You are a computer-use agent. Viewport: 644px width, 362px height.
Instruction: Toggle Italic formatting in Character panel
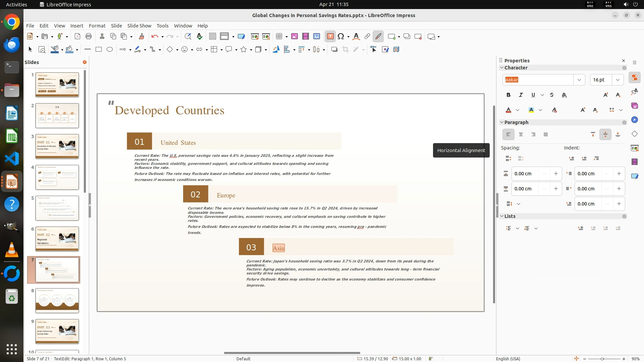(521, 95)
